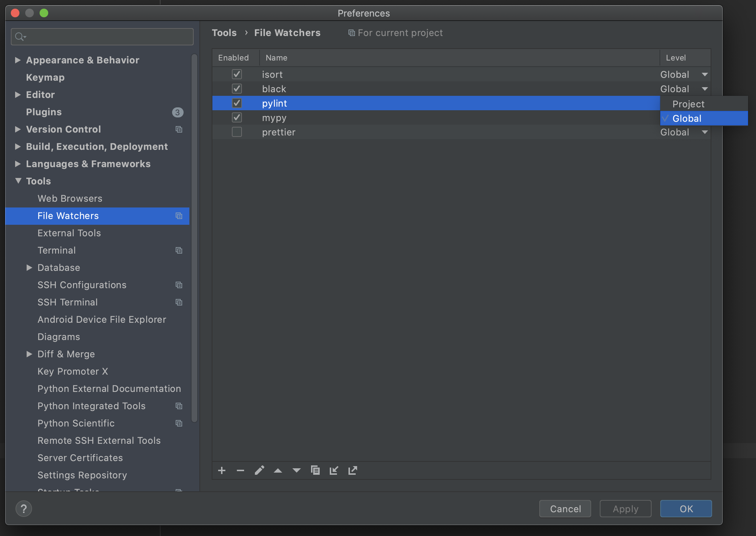
Task: Enable the prettier watcher checkbox
Action: click(x=237, y=132)
